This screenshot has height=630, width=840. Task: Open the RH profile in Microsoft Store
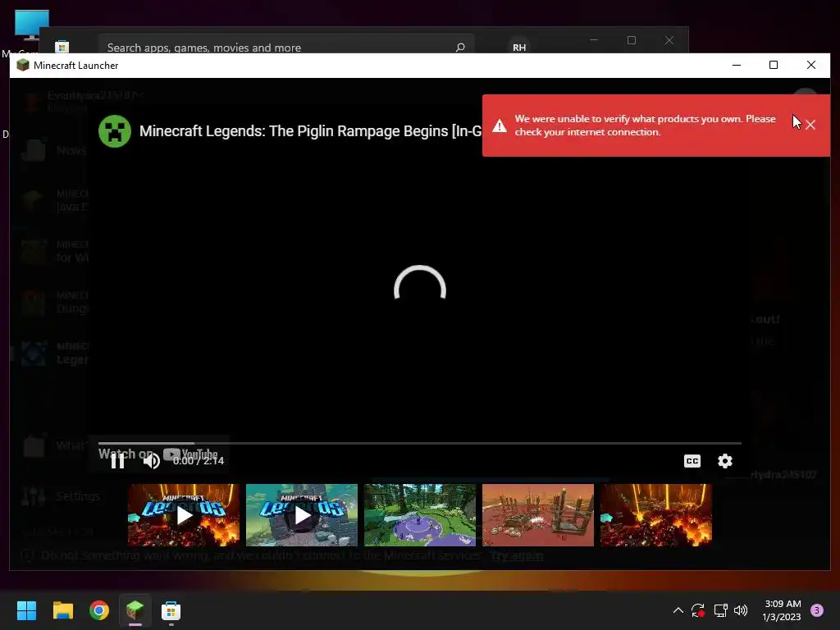(519, 47)
